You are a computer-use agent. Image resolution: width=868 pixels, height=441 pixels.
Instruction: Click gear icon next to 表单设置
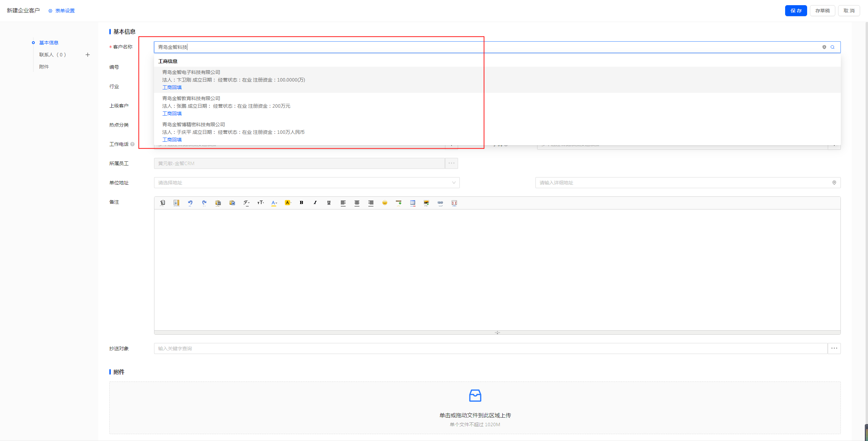[x=51, y=11]
